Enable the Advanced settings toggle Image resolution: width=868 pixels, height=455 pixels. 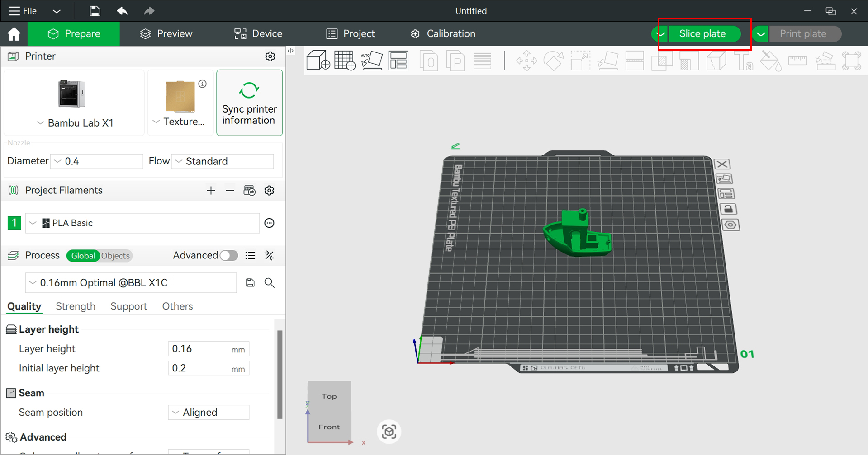click(228, 256)
